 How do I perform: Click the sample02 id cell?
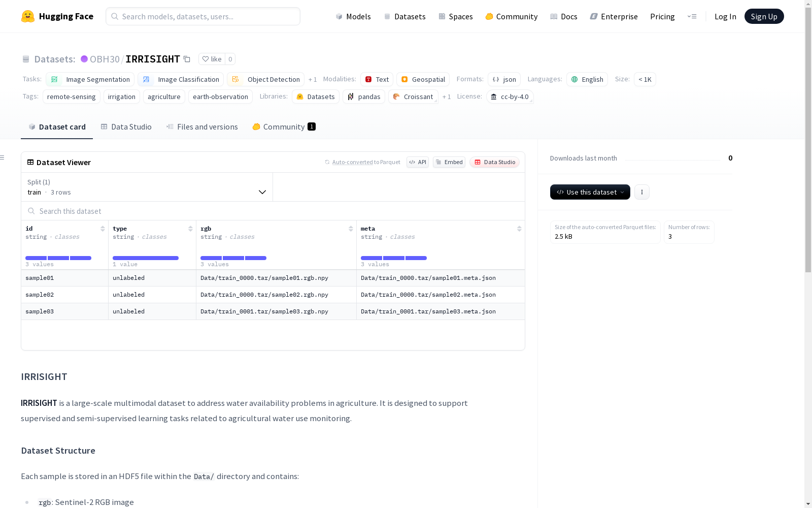click(x=65, y=295)
